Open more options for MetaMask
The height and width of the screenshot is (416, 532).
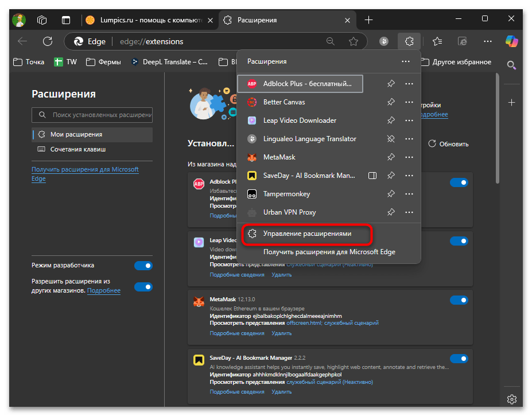(x=409, y=157)
